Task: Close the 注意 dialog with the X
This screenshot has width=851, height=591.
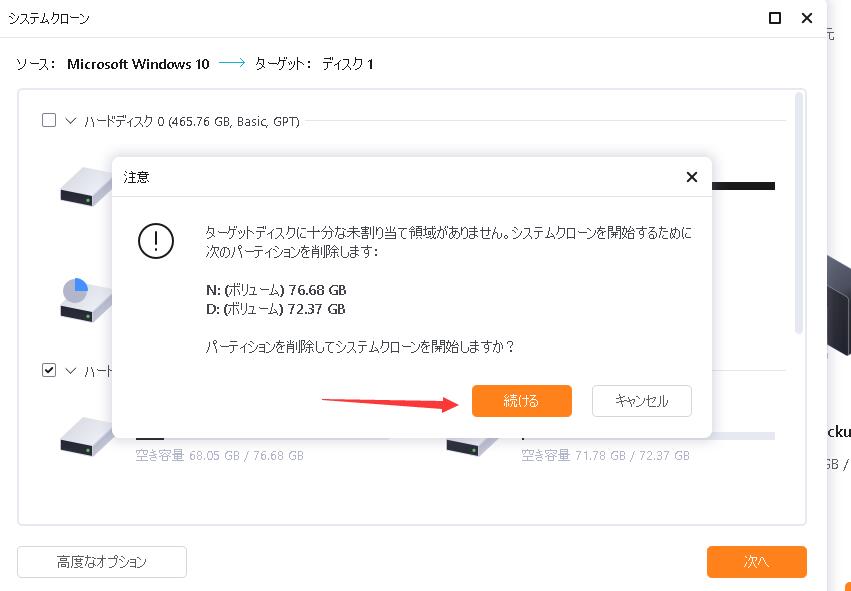Action: pyautogui.click(x=691, y=177)
